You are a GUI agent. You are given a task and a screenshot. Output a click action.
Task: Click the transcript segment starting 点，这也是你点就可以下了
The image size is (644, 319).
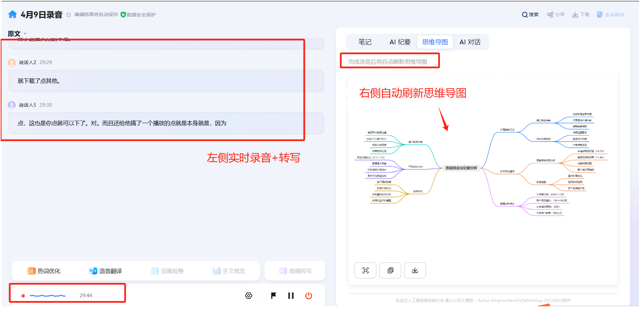pyautogui.click(x=122, y=123)
